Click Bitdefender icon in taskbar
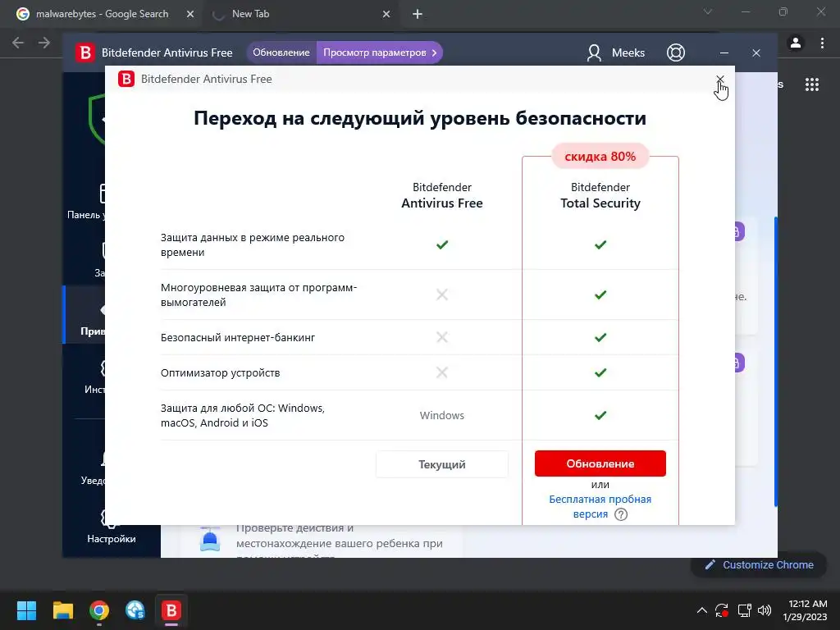 tap(171, 610)
